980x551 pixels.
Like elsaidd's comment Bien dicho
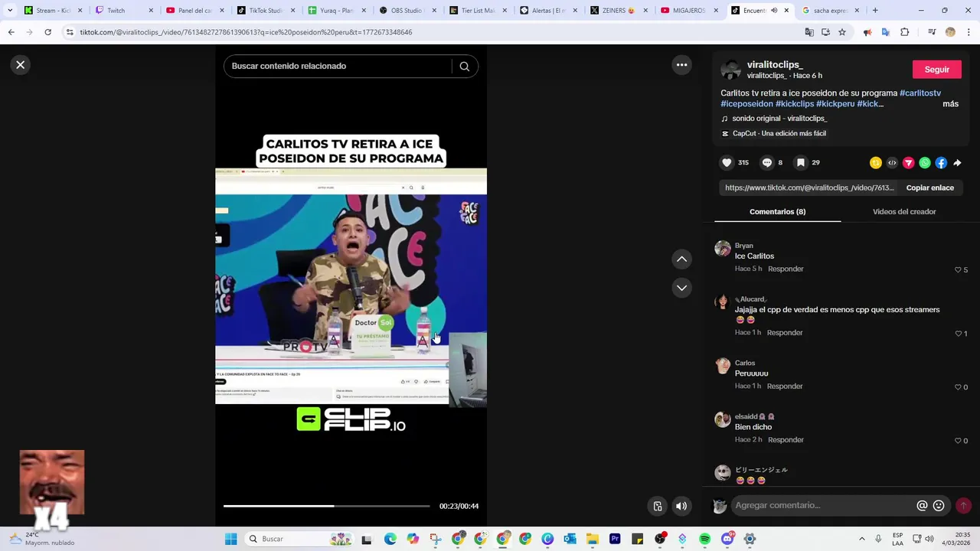coord(958,441)
